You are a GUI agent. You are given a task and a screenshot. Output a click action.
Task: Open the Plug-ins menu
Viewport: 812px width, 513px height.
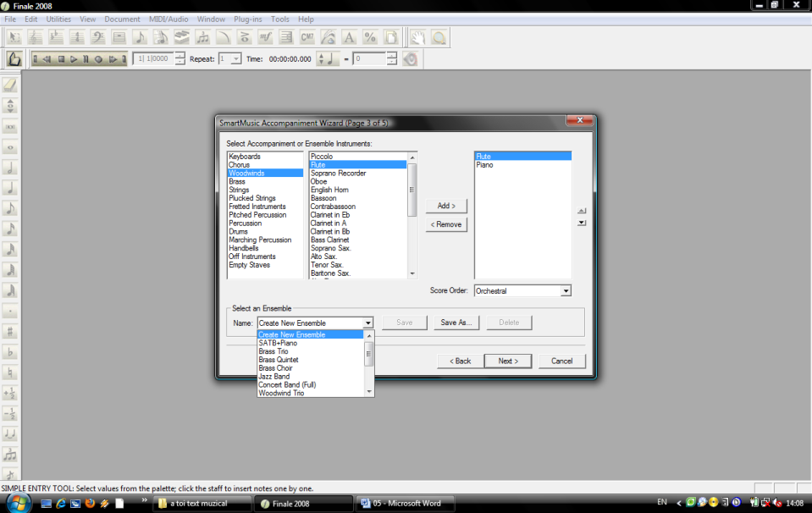[x=248, y=19]
